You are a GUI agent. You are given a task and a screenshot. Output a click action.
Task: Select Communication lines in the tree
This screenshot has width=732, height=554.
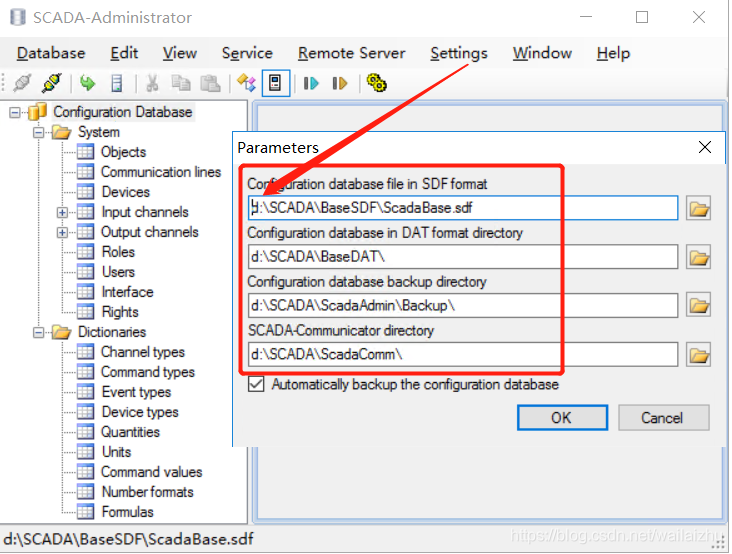161,172
